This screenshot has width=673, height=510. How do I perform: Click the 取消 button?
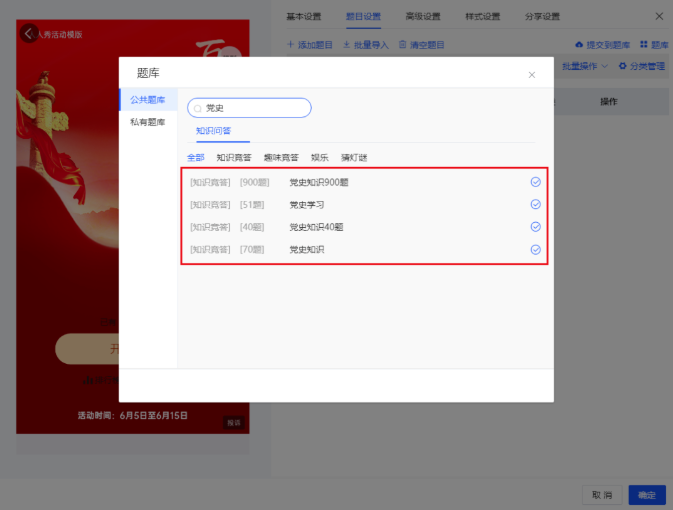tap(602, 495)
